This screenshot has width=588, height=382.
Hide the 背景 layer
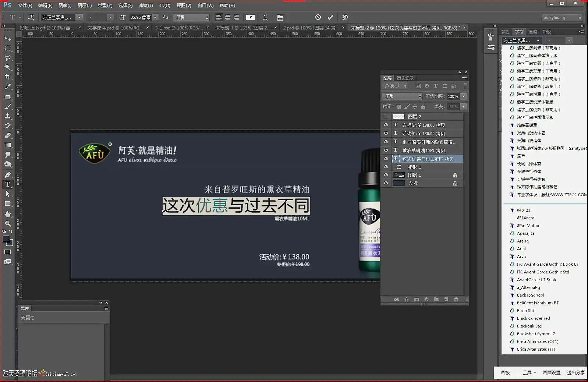(x=386, y=183)
